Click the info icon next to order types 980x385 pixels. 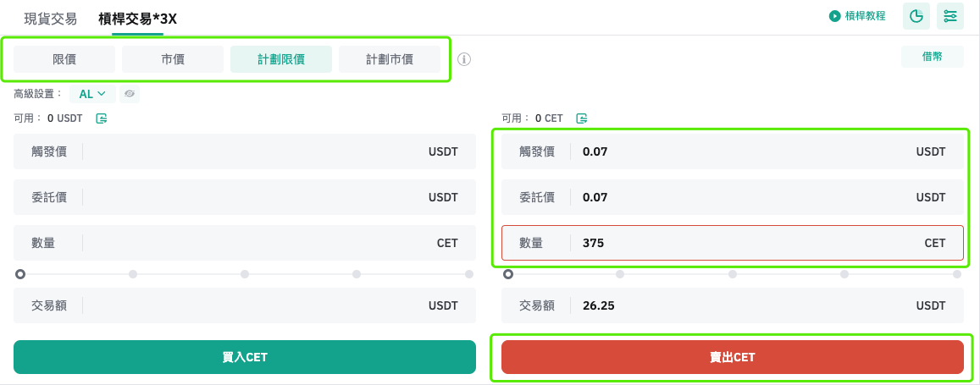(x=464, y=59)
